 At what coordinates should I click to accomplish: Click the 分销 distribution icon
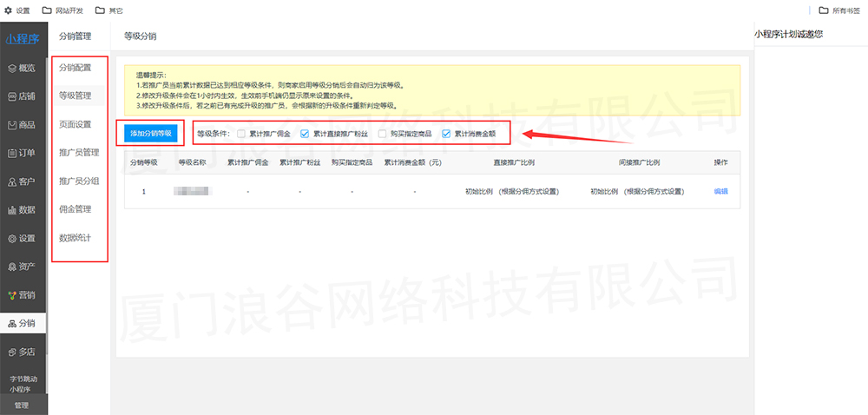[11, 324]
